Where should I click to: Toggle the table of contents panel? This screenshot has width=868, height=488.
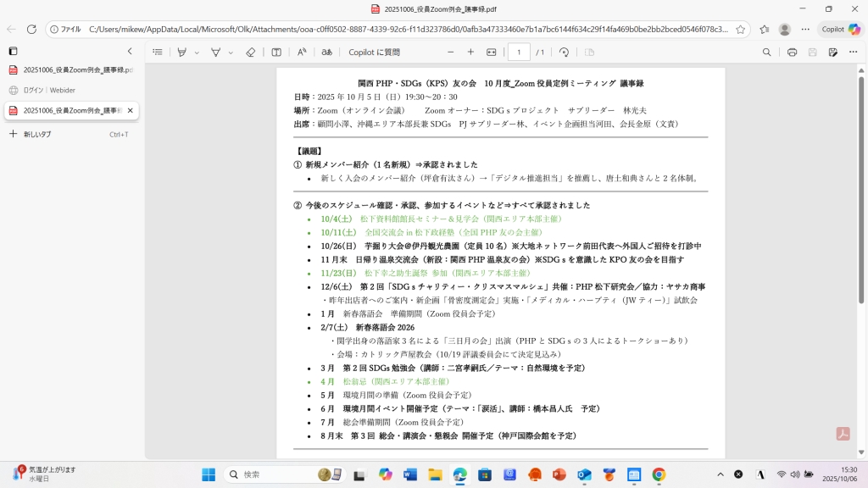[157, 52]
